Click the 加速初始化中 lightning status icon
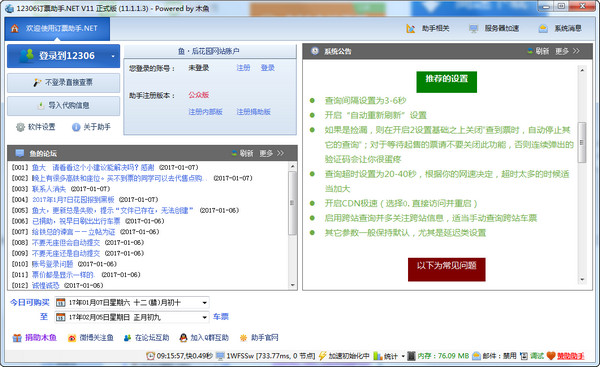This screenshot has height=367, width=600. coord(322,356)
